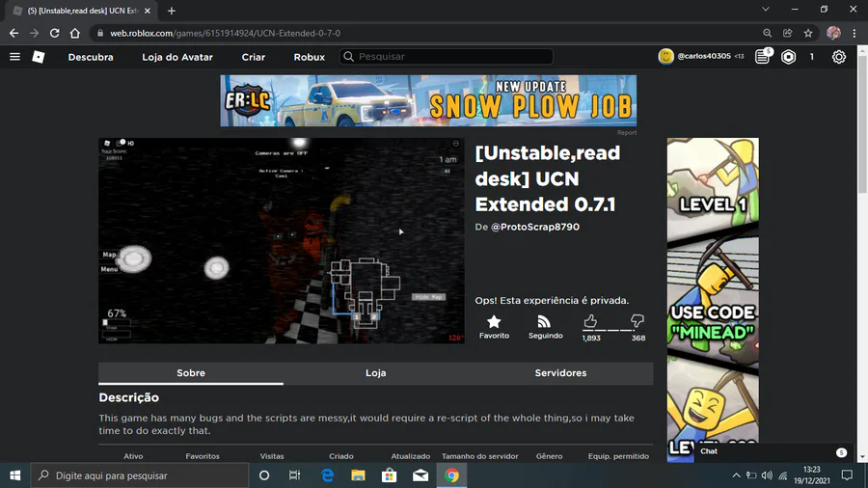Viewport: 868px width, 488px height.
Task: Open the Windows Start menu
Action: 14,475
